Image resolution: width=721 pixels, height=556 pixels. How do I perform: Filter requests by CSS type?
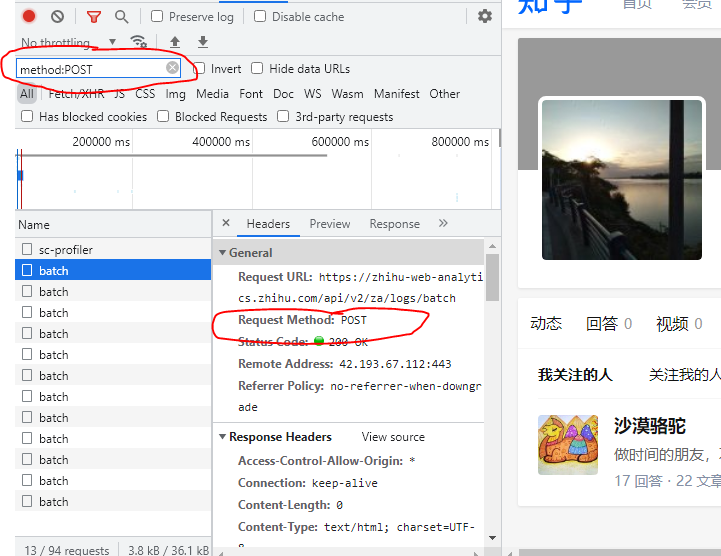(145, 94)
